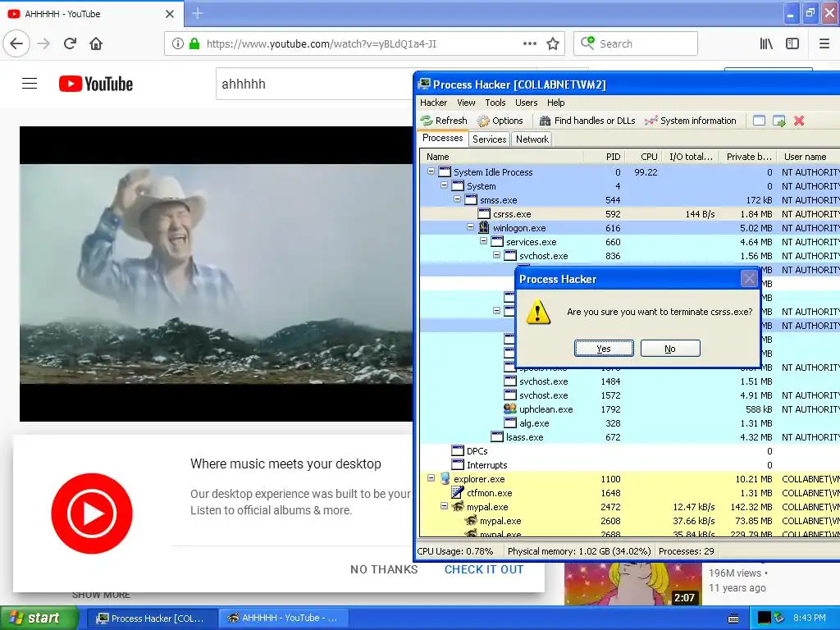Open the Help menu in Process Hacker
Viewport: 840px width, 630px height.
pyautogui.click(x=555, y=103)
